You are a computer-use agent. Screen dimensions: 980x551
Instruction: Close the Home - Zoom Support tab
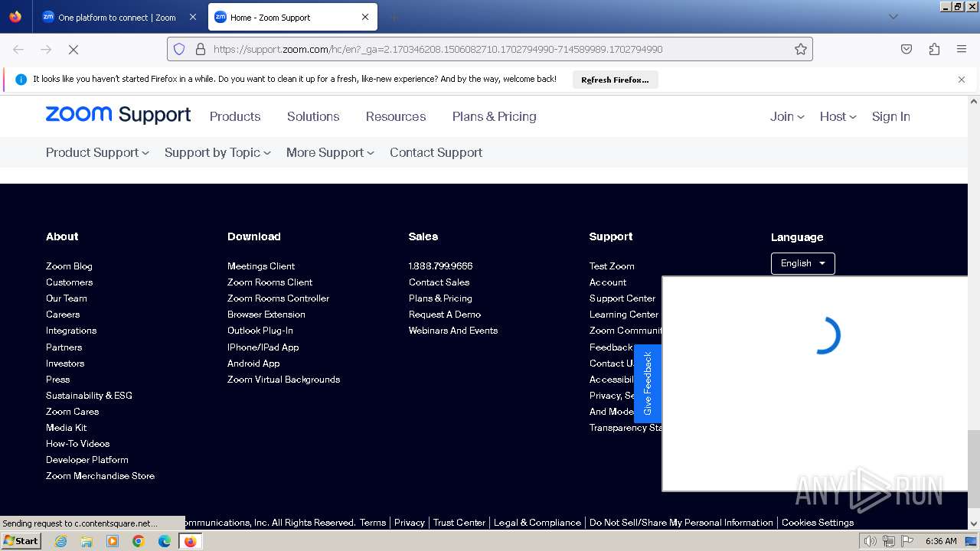click(x=365, y=17)
